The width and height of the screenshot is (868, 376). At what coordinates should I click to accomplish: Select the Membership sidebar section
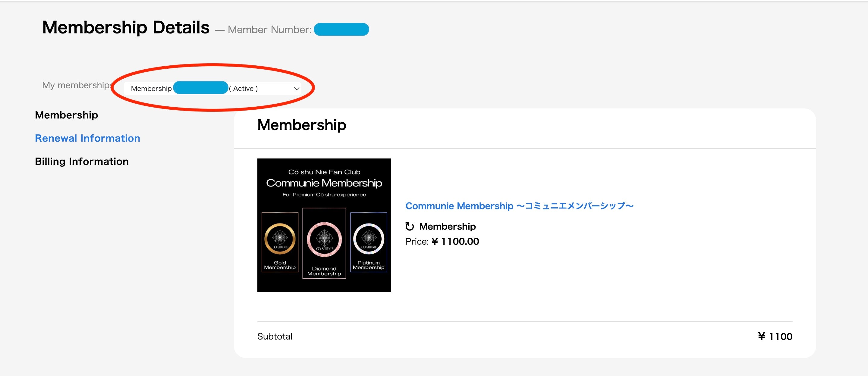pyautogui.click(x=66, y=115)
